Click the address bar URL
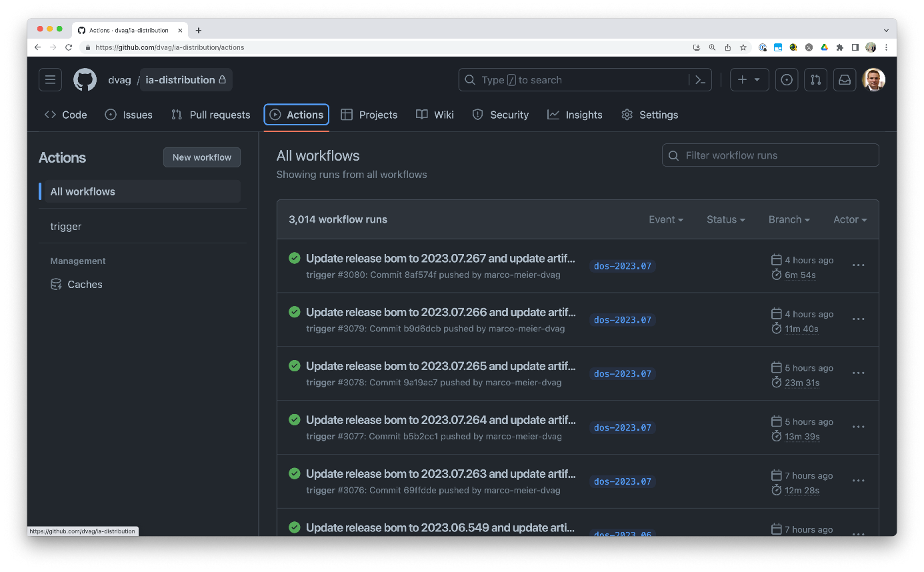Image resolution: width=924 pixels, height=572 pixels. (169, 47)
